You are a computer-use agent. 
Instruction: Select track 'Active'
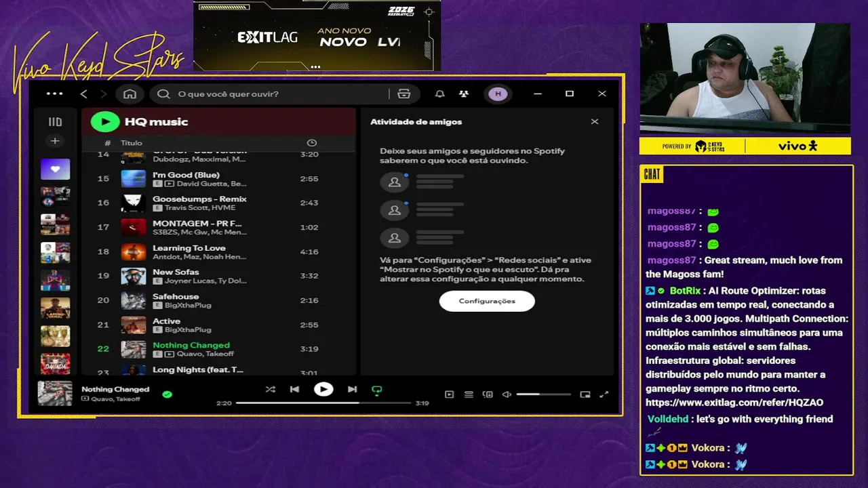click(x=218, y=325)
